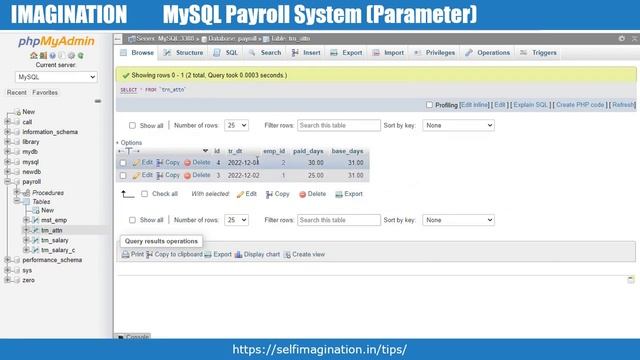The height and width of the screenshot is (360, 640).
Task: Click the upper Filter rows search field
Action: pos(339,125)
